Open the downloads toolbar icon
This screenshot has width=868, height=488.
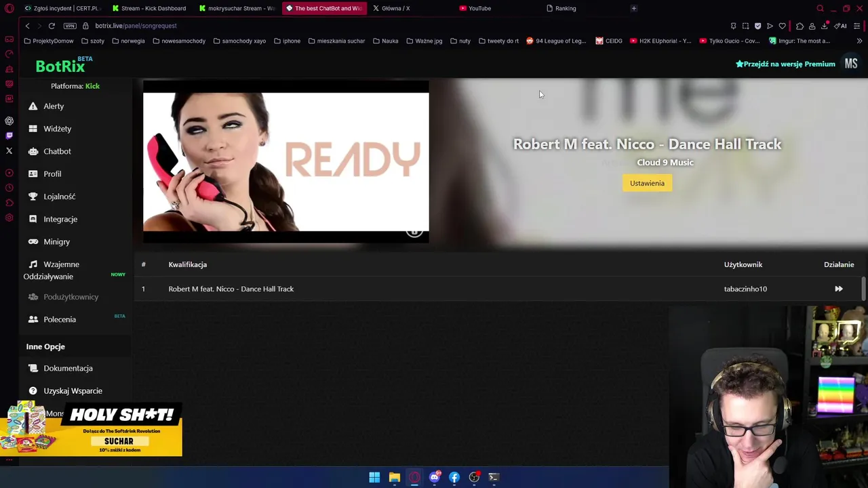coord(825,26)
